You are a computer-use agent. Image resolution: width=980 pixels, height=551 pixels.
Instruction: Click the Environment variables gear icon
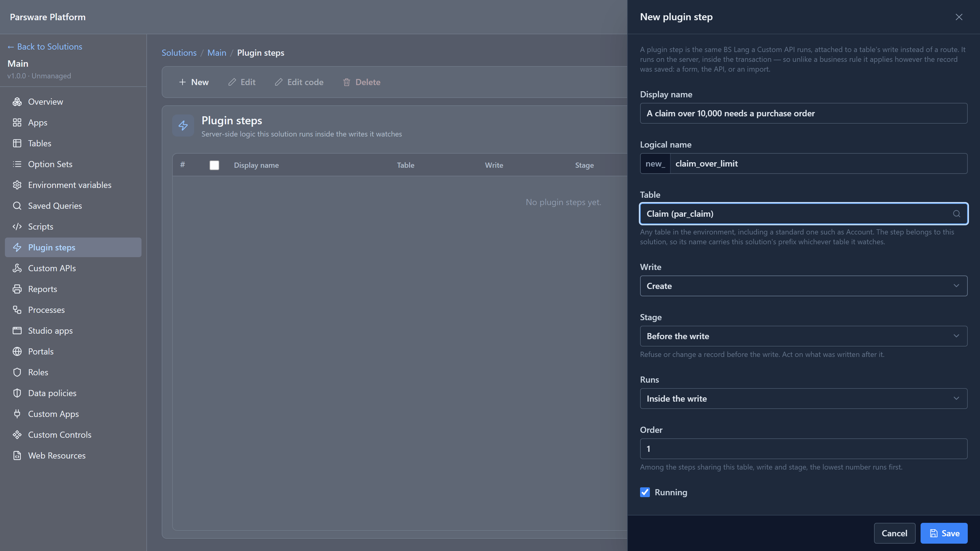coord(17,185)
